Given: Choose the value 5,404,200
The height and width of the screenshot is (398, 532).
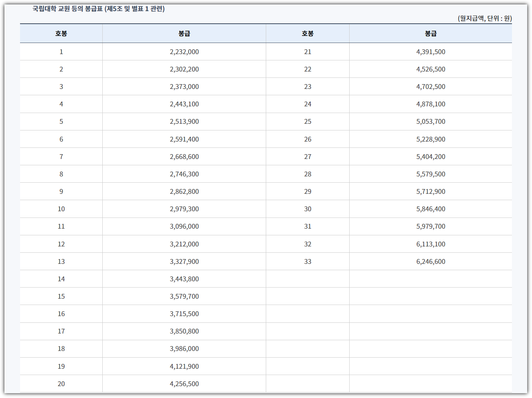Looking at the screenshot, I should click(431, 157).
